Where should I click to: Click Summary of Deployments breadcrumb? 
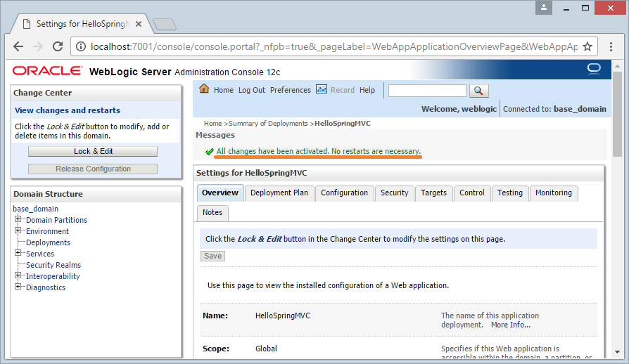pos(268,124)
